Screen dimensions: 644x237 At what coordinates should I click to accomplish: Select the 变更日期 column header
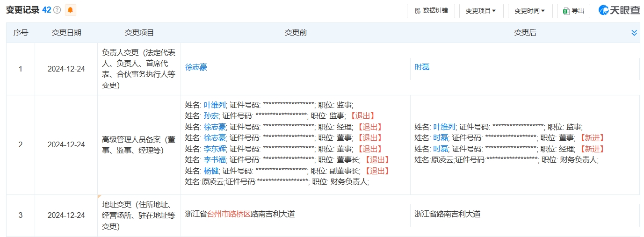(x=66, y=33)
